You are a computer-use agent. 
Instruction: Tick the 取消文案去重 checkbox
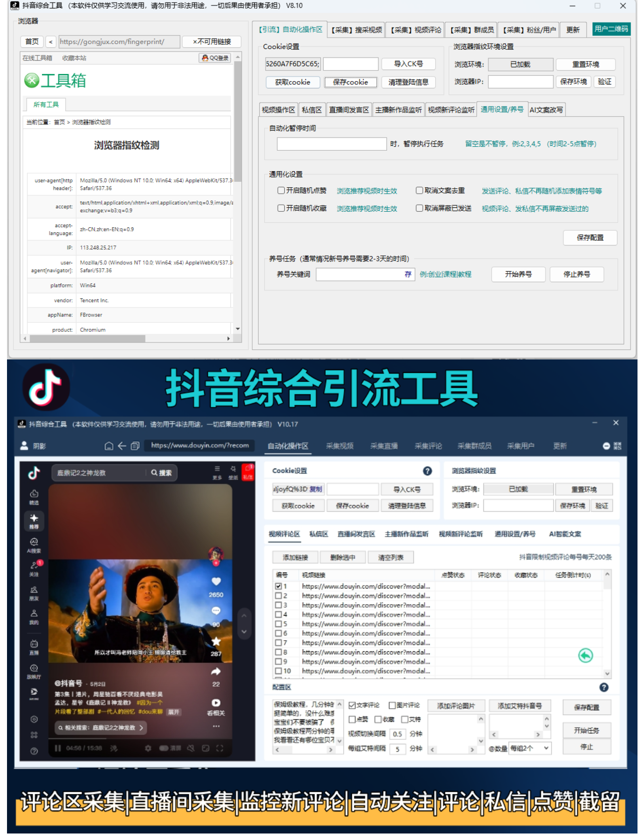[419, 190]
